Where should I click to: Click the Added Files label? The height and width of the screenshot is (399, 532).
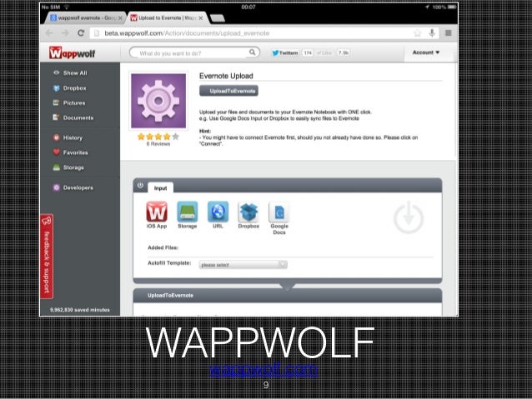point(163,247)
